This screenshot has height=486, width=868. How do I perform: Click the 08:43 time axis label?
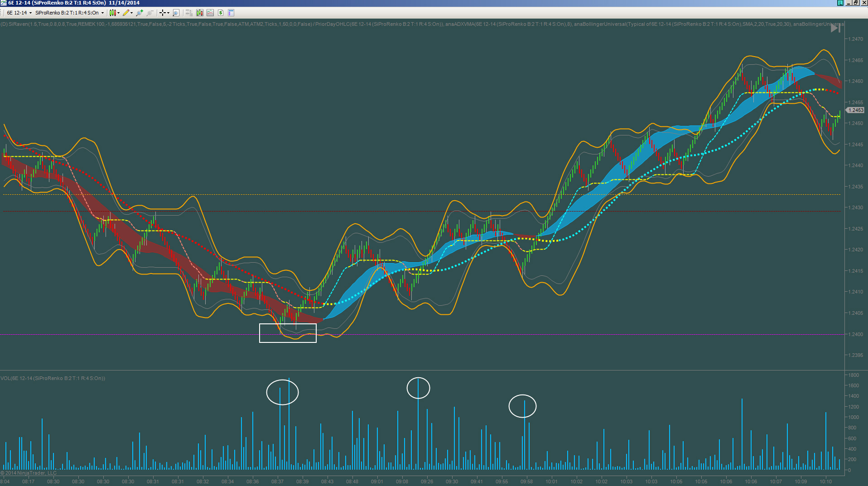click(327, 481)
